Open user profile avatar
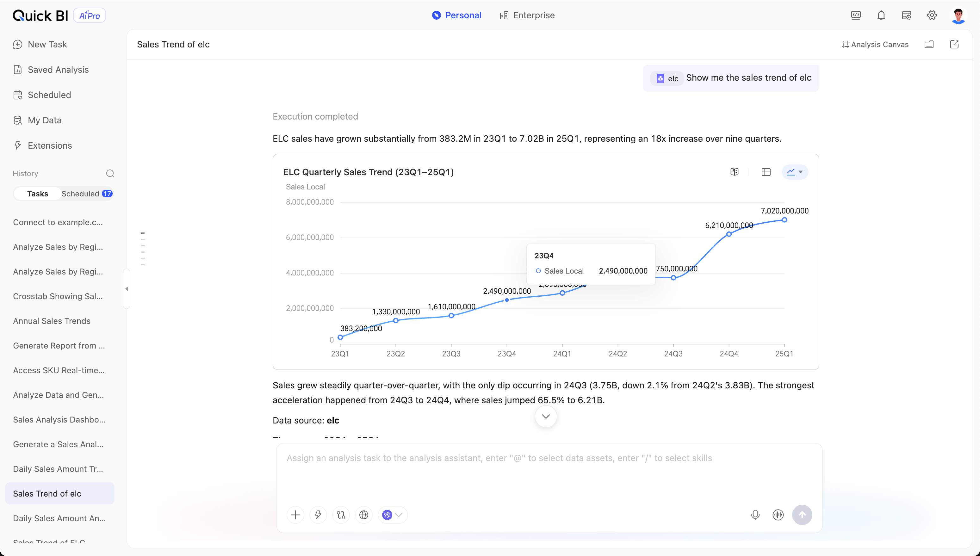980x556 pixels. (x=958, y=16)
